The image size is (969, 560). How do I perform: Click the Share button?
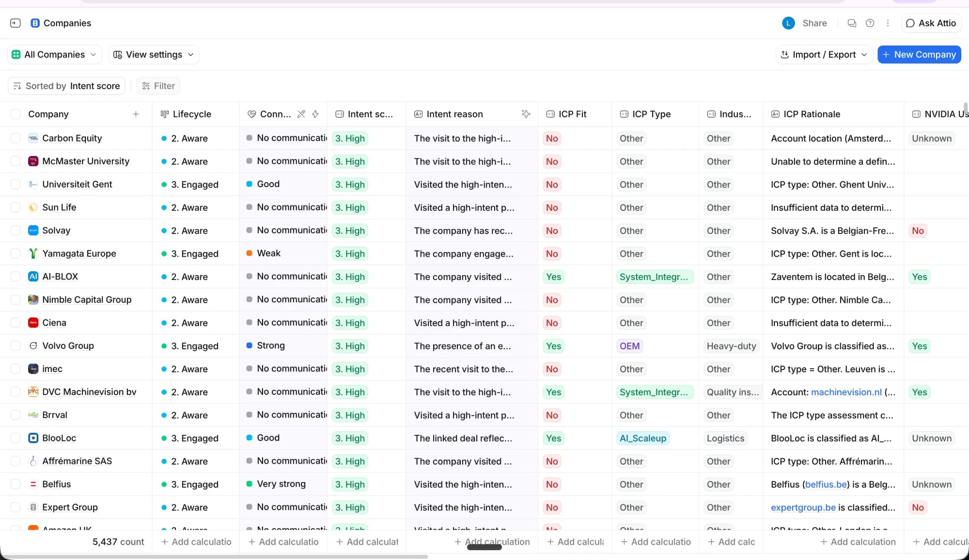pos(814,23)
